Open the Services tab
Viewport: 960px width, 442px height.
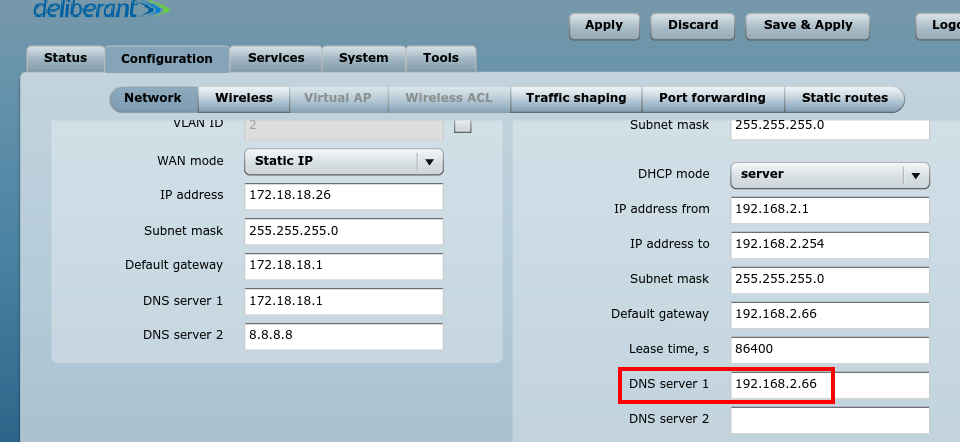(276, 58)
